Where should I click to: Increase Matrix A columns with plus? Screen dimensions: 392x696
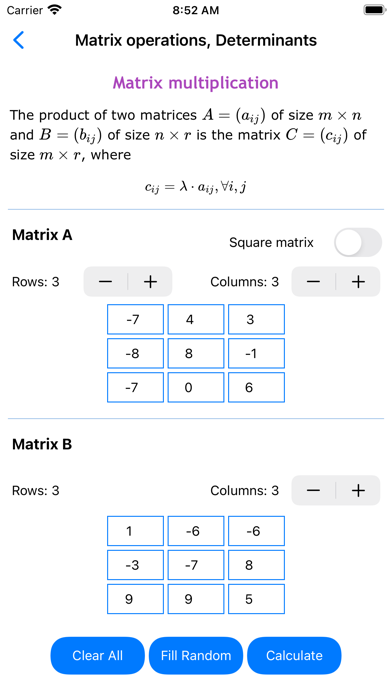[x=358, y=281]
